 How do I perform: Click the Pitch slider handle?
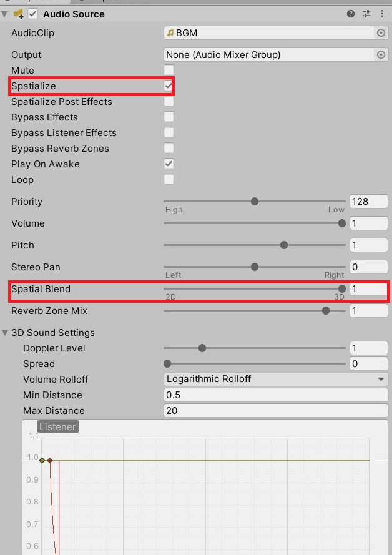284,245
